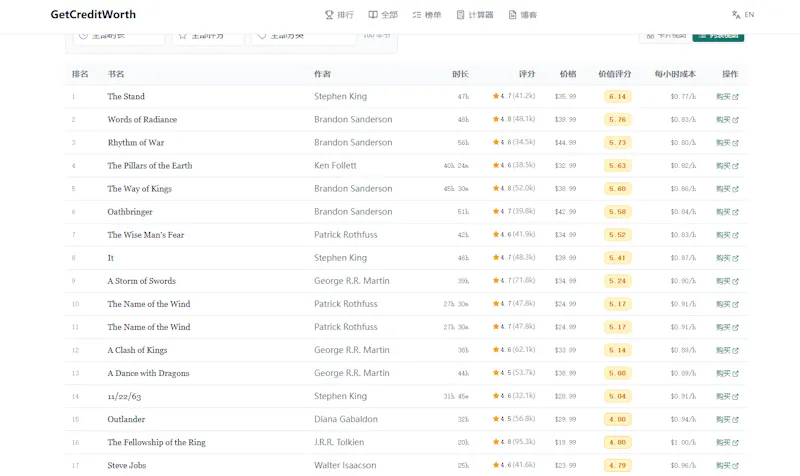Click the star rating icon for The Way of Kings
The width and height of the screenshot is (800, 476).
[x=495, y=188]
